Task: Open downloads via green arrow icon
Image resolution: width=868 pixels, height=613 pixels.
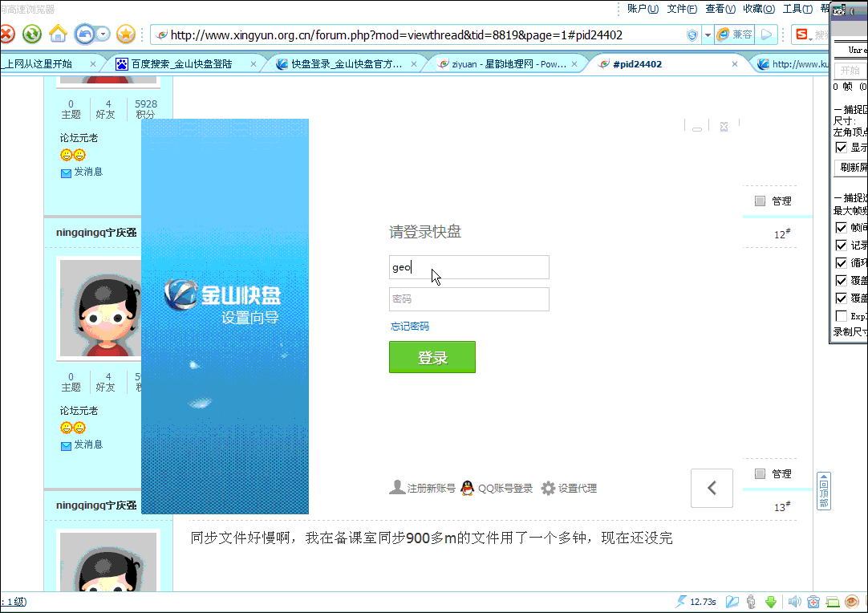Action: 771,602
